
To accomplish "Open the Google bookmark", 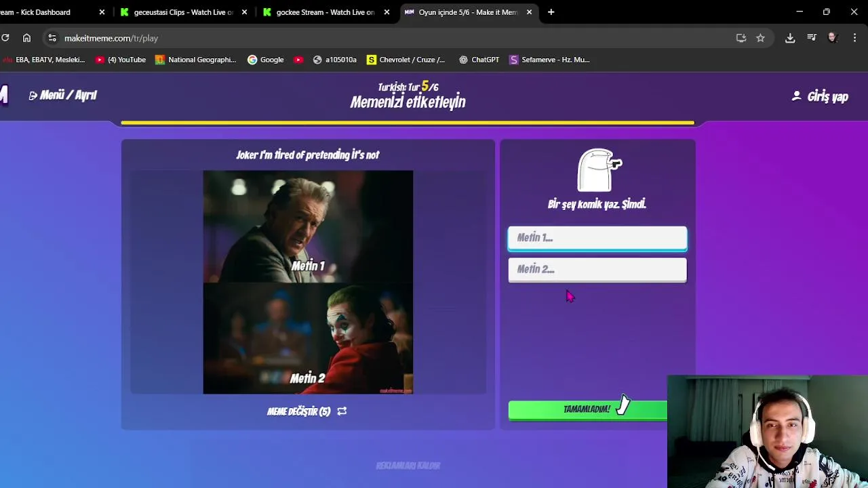I will pos(266,60).
